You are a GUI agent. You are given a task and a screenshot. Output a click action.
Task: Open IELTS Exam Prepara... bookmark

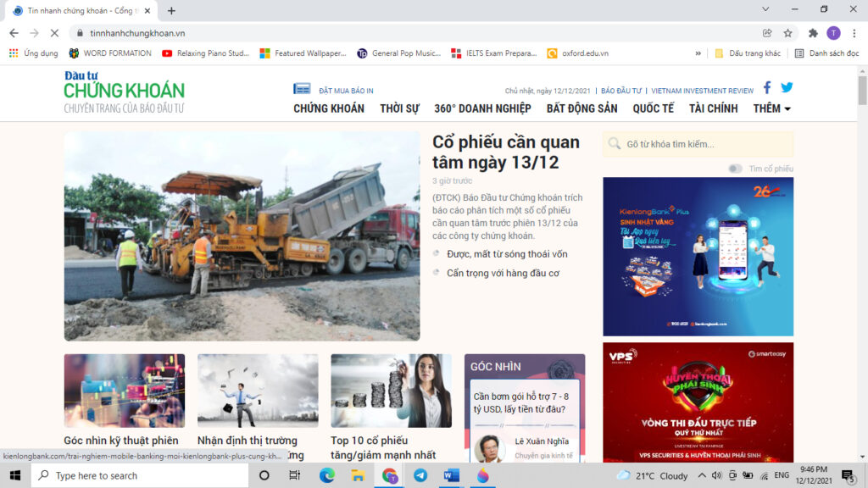pos(494,53)
